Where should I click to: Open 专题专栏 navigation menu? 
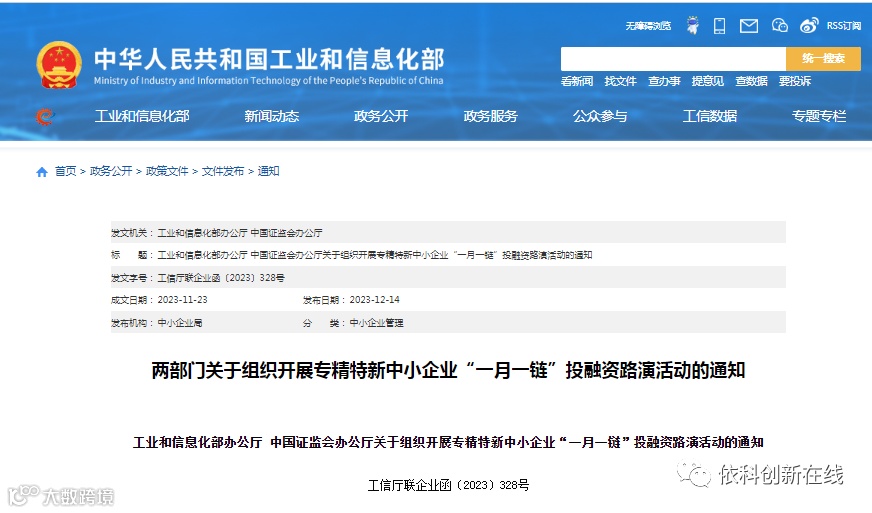click(x=819, y=116)
